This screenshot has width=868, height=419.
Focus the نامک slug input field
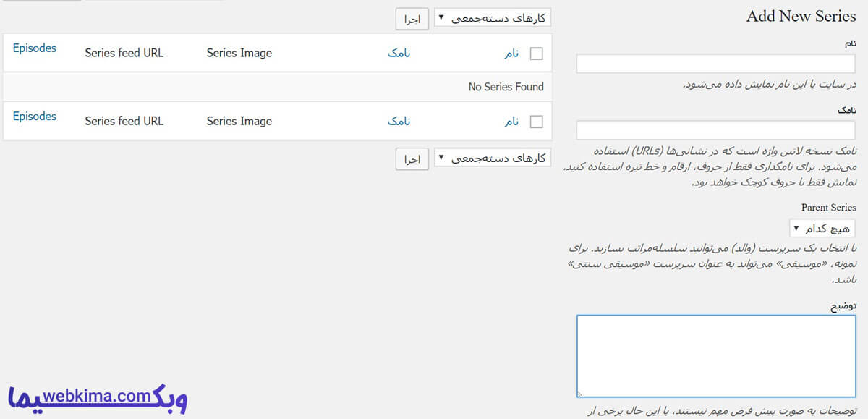(x=716, y=130)
